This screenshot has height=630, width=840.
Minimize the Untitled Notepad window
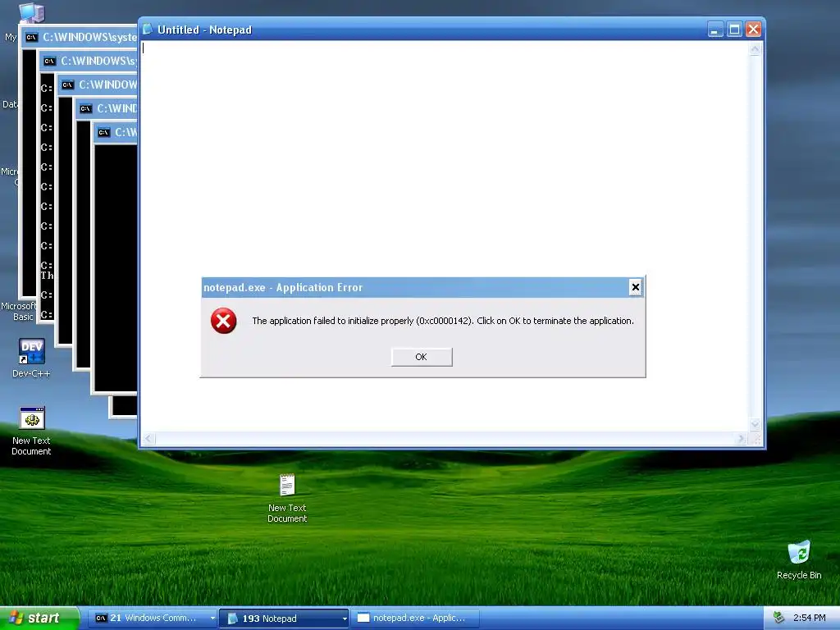click(x=715, y=30)
